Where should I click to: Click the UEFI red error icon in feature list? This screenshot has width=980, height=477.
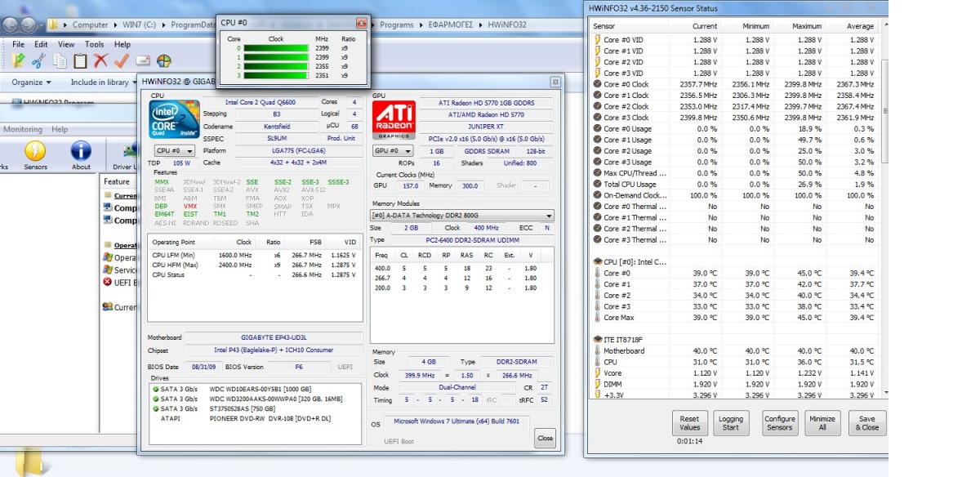click(x=108, y=283)
